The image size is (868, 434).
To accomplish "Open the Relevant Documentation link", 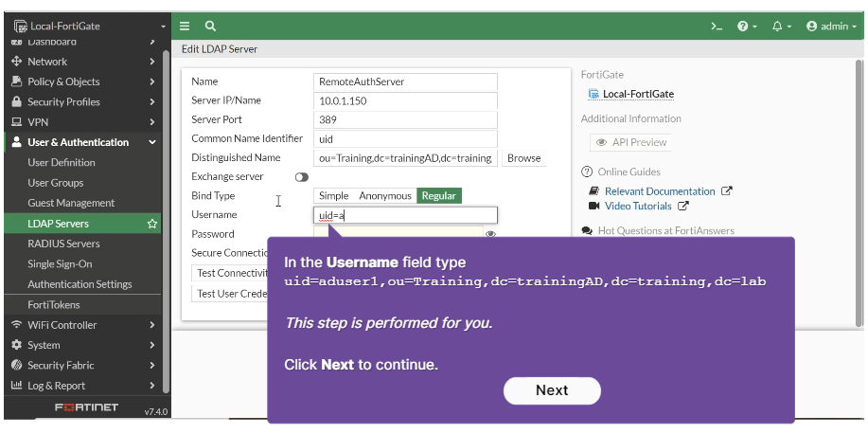I will [660, 191].
